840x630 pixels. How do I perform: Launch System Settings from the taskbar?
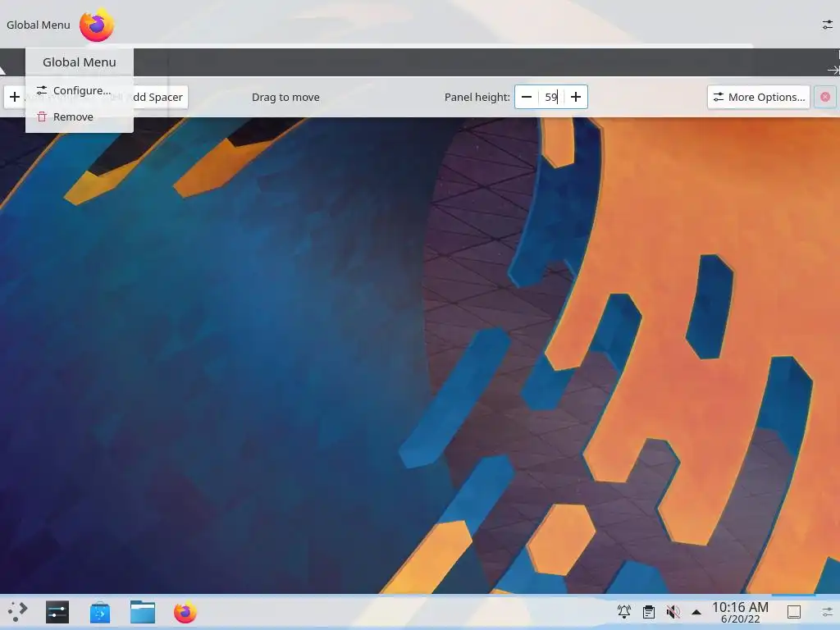[57, 612]
